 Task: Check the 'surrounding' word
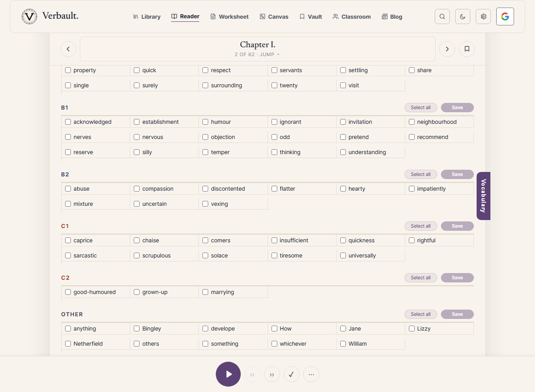[x=206, y=85]
